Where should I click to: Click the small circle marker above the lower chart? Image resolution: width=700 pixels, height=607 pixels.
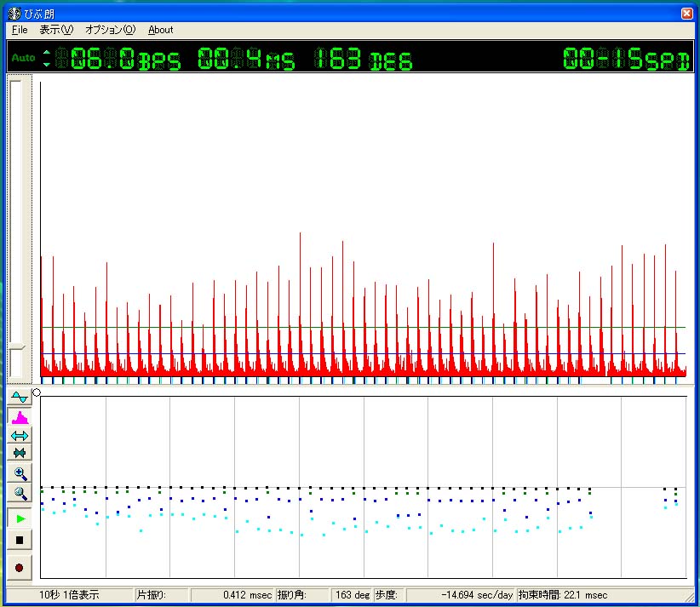[x=37, y=392]
